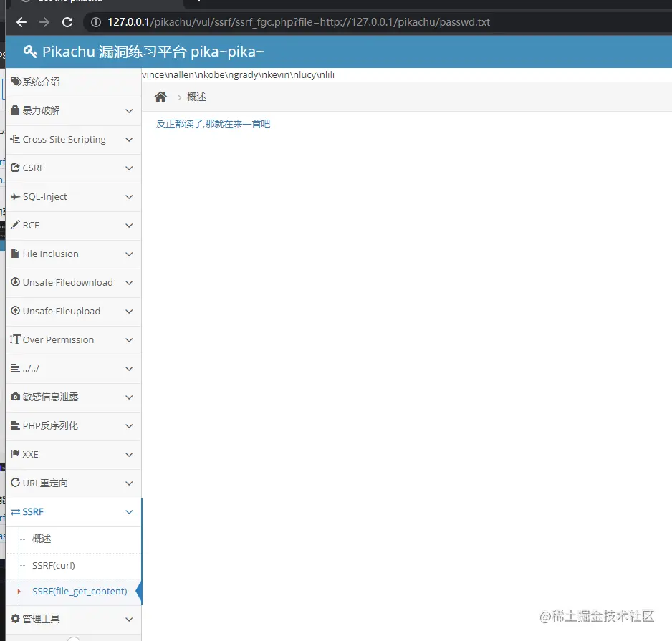672x641 pixels.
Task: Click the camera icon beside 敏感信息泄露
Action: (15, 397)
